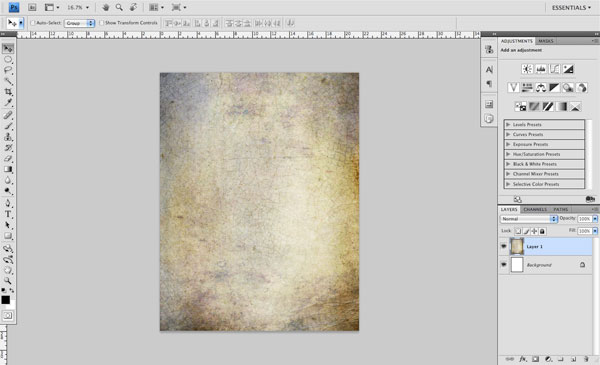This screenshot has width=600, height=365.
Task: Select the Layer 1 thumbnail
Action: tap(517, 246)
